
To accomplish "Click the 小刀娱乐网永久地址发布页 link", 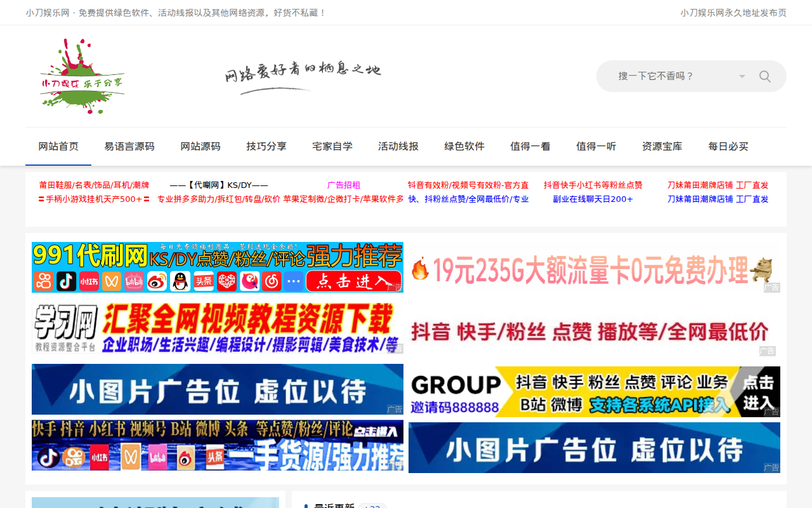I will [x=733, y=11].
